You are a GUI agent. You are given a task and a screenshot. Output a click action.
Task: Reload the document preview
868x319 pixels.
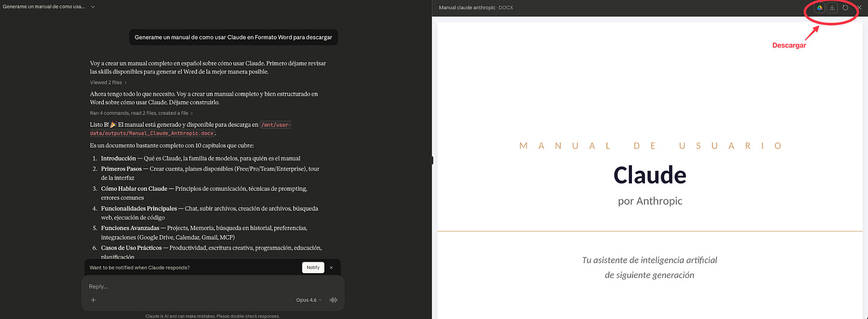pyautogui.click(x=845, y=8)
